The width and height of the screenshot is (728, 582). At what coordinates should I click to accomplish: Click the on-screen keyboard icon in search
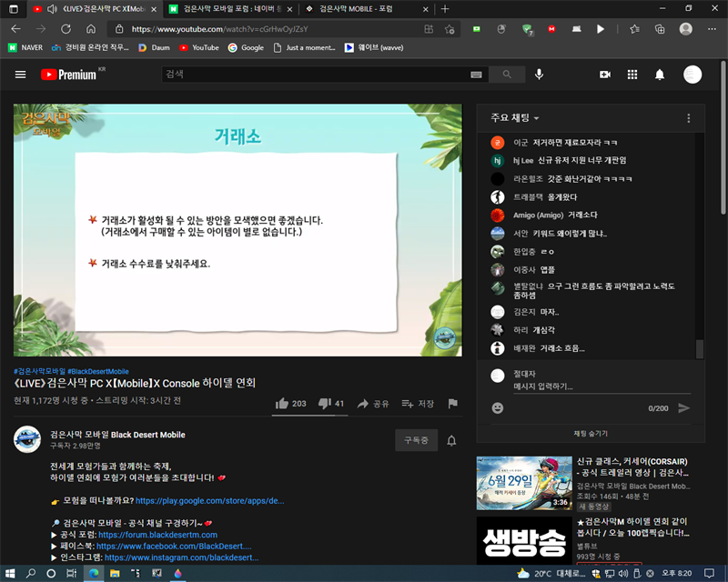click(x=476, y=75)
